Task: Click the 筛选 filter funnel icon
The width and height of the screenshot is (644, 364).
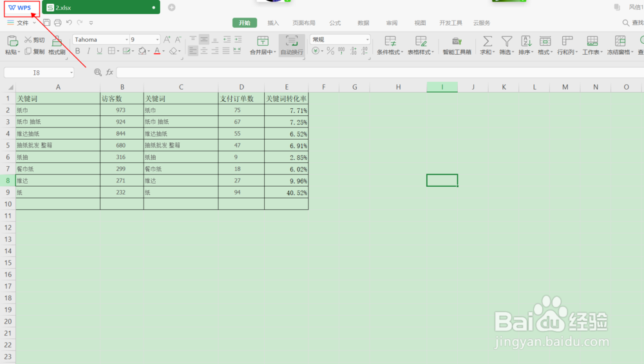Action: [x=506, y=41]
